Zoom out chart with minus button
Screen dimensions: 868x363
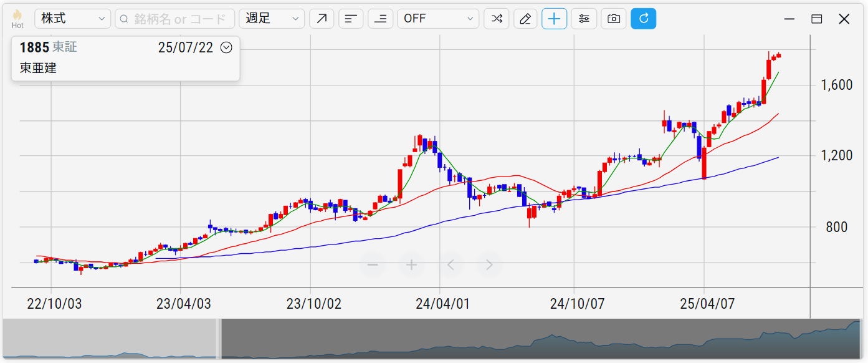click(x=373, y=264)
